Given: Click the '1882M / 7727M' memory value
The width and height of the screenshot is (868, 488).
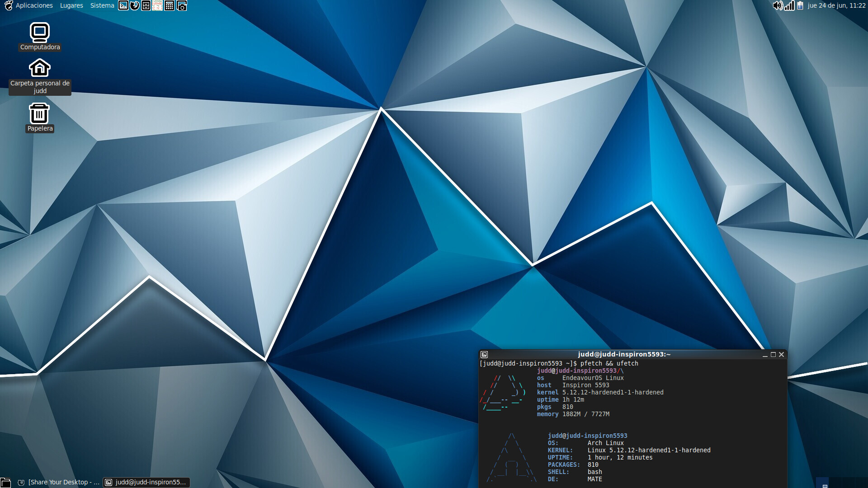Looking at the screenshot, I should pyautogui.click(x=585, y=414).
